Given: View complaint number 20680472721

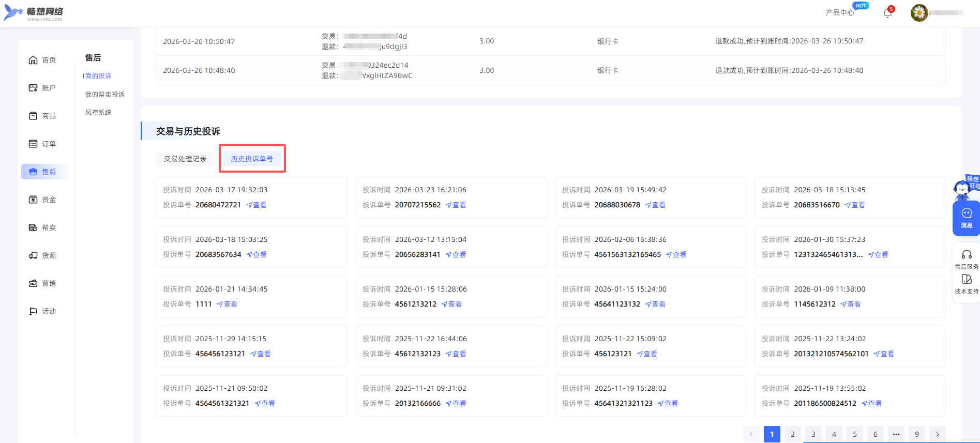Looking at the screenshot, I should click(x=257, y=205).
